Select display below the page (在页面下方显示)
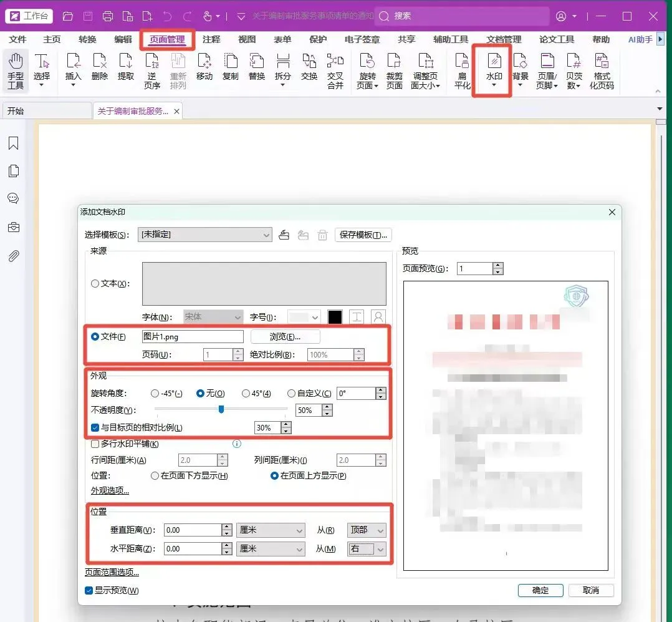This screenshot has width=672, height=622. (155, 476)
